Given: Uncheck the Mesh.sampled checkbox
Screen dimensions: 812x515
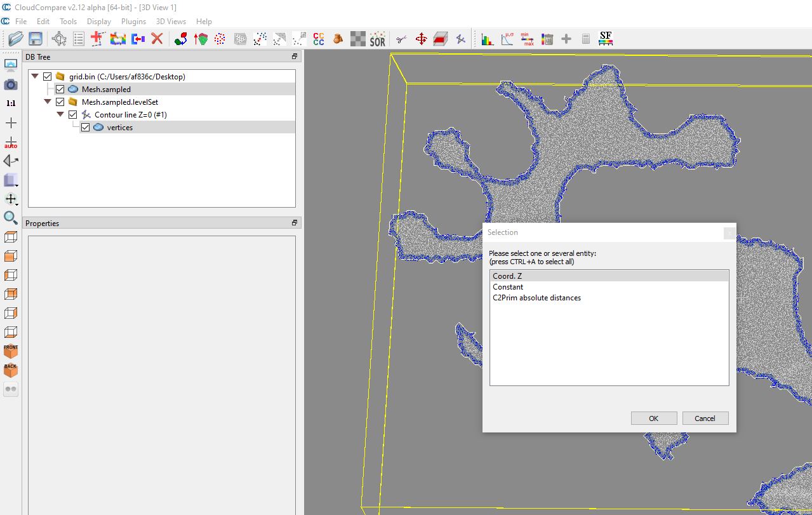Looking at the screenshot, I should 60,90.
